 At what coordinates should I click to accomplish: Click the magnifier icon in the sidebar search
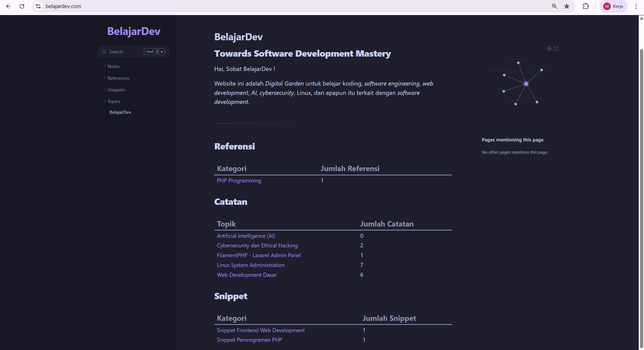coord(104,51)
